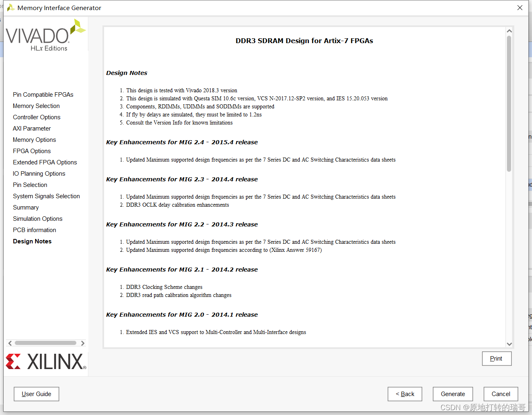Open FPGA Options page
This screenshot has height=415, width=532.
32,151
